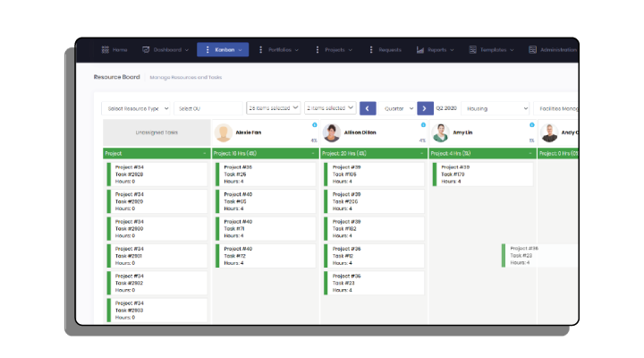Screen dimensions: 644x358
Task: Open the Kanban menu tab
Action: [223, 50]
